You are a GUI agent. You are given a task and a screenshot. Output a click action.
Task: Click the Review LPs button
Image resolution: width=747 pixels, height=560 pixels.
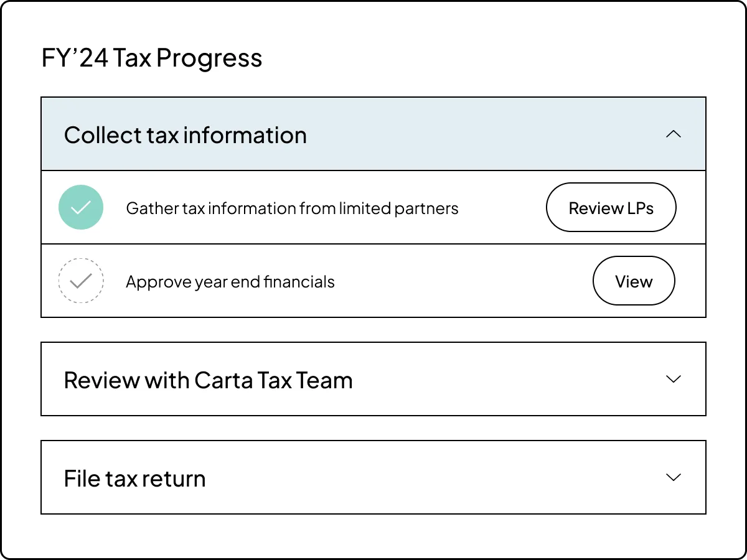pyautogui.click(x=611, y=207)
